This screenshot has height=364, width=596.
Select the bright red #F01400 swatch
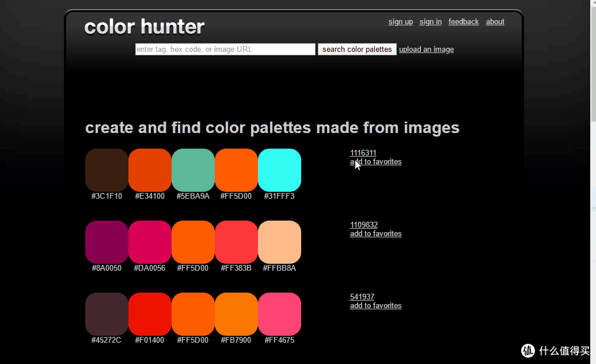(x=150, y=314)
